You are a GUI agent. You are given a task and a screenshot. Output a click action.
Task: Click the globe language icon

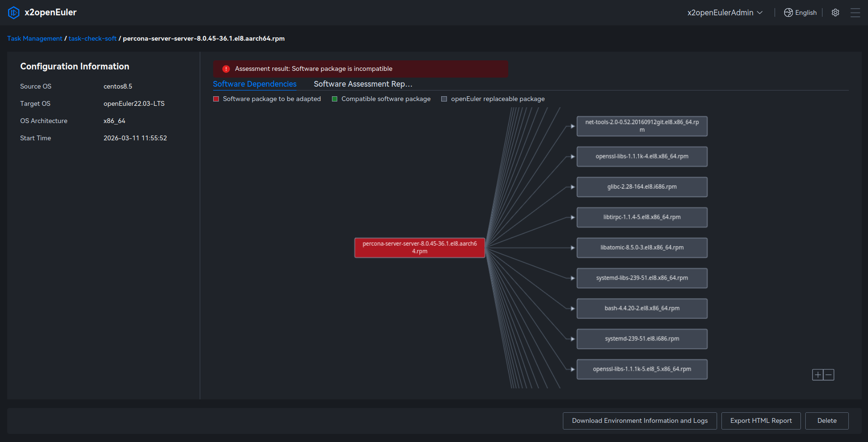pyautogui.click(x=788, y=12)
